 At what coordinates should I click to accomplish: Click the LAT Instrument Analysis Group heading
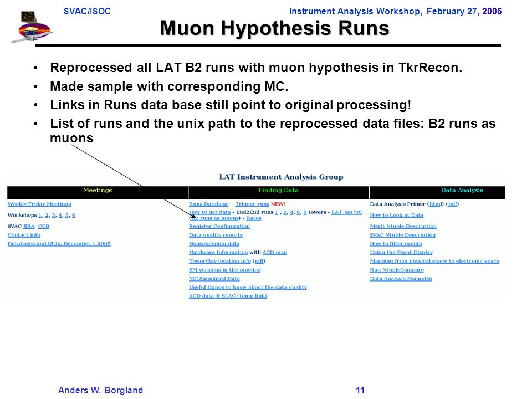pyautogui.click(x=282, y=177)
